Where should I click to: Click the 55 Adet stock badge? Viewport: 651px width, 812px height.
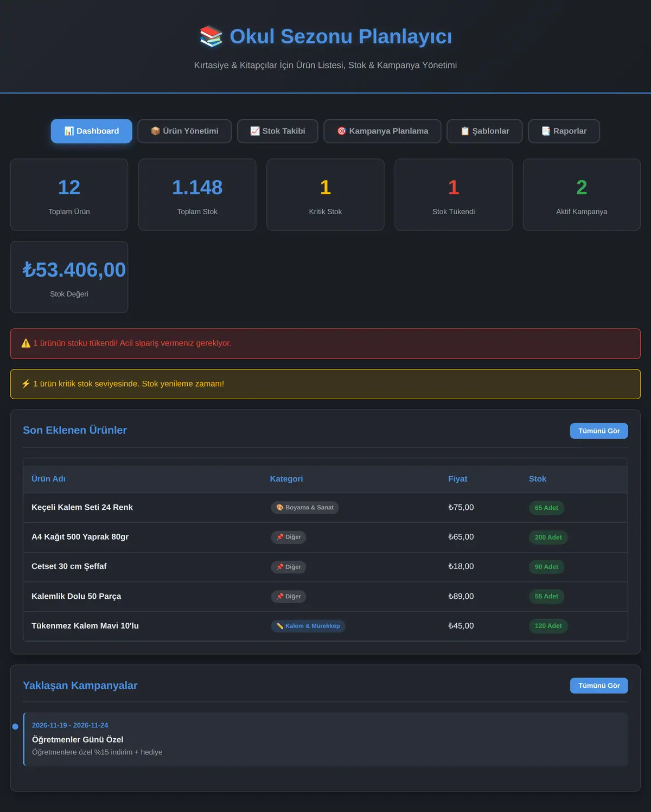[x=546, y=597]
